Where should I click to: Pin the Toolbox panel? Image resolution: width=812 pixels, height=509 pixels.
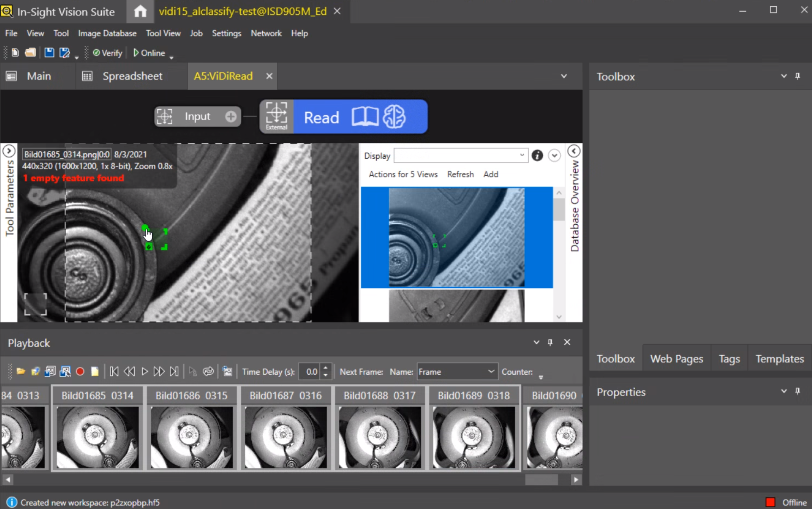click(798, 76)
